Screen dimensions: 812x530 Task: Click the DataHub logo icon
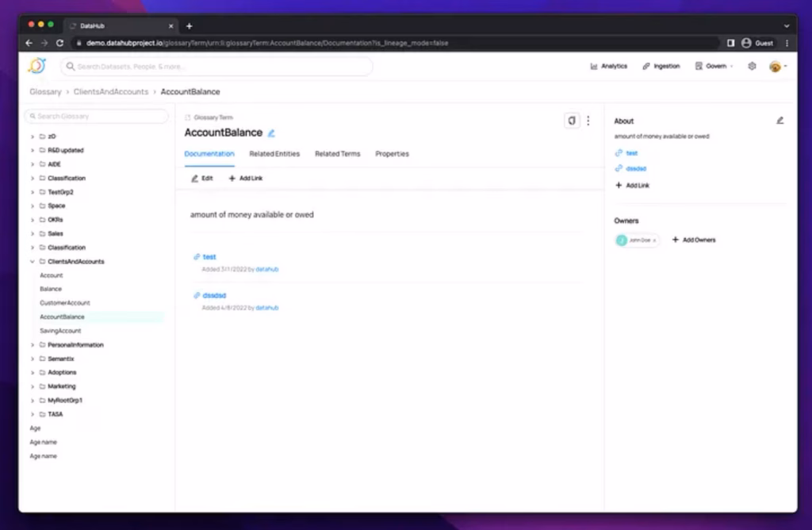(x=36, y=66)
